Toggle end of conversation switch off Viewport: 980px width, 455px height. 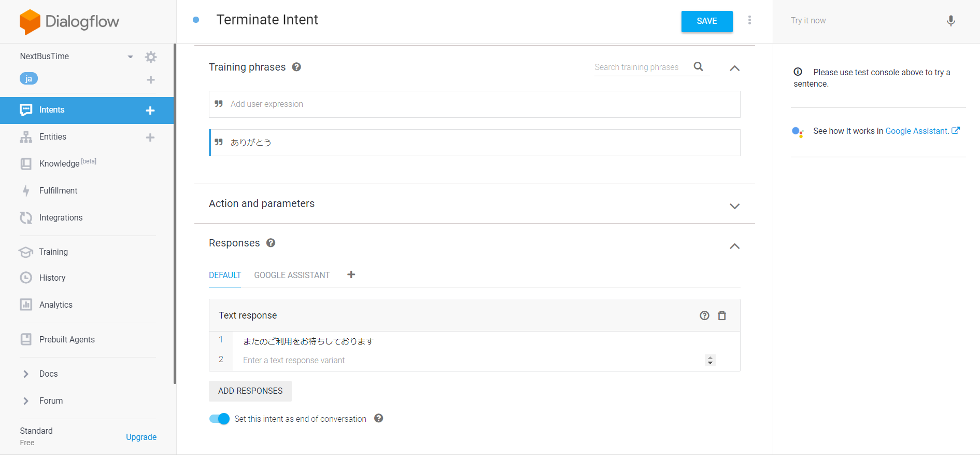coord(219,419)
